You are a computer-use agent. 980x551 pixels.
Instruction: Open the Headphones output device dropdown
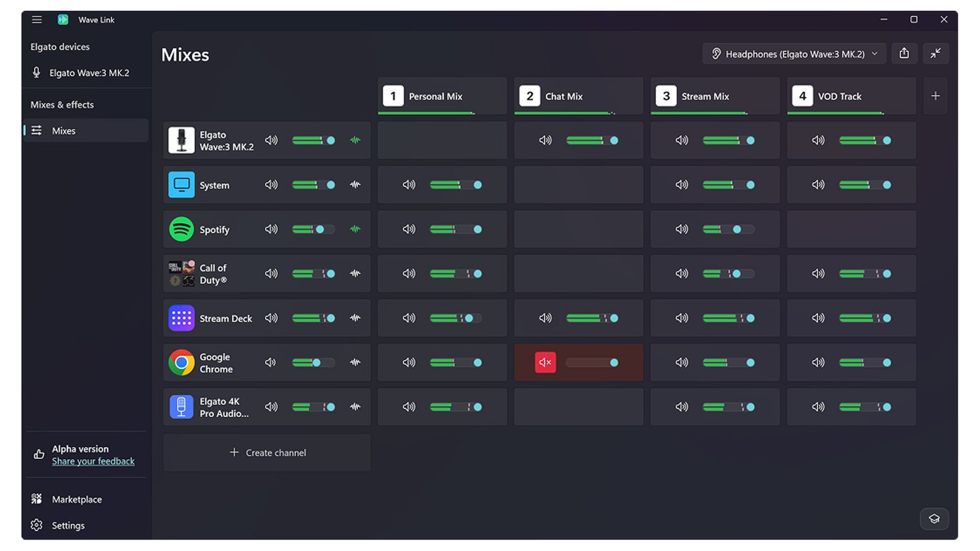tap(794, 54)
